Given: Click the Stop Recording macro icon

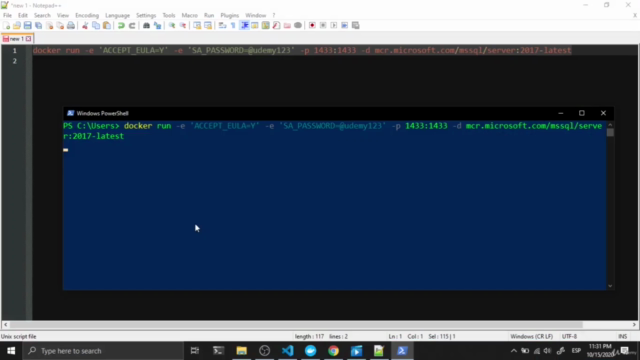Looking at the screenshot, I should pyautogui.click(x=323, y=25).
